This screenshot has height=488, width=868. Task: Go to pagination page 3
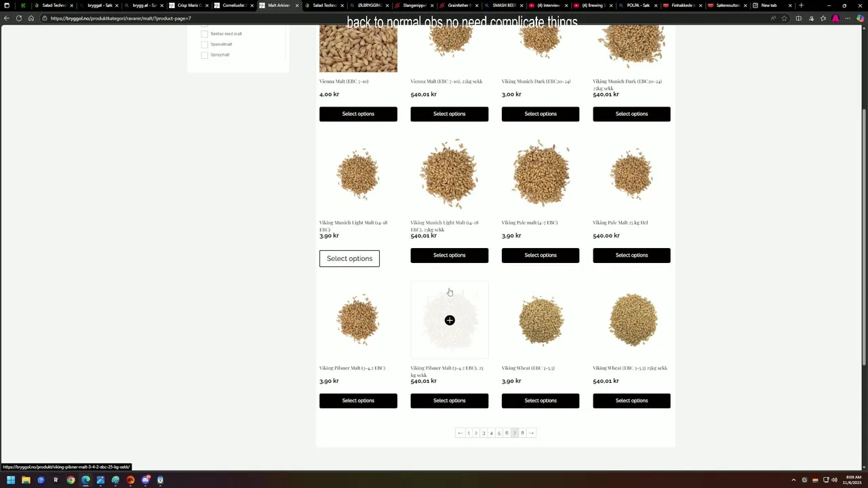click(484, 433)
